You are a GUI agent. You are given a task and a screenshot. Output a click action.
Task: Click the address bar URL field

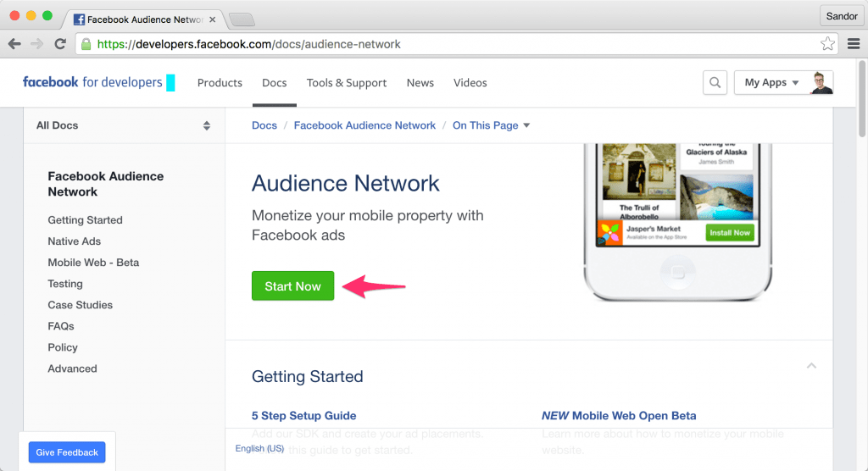pyautogui.click(x=449, y=44)
